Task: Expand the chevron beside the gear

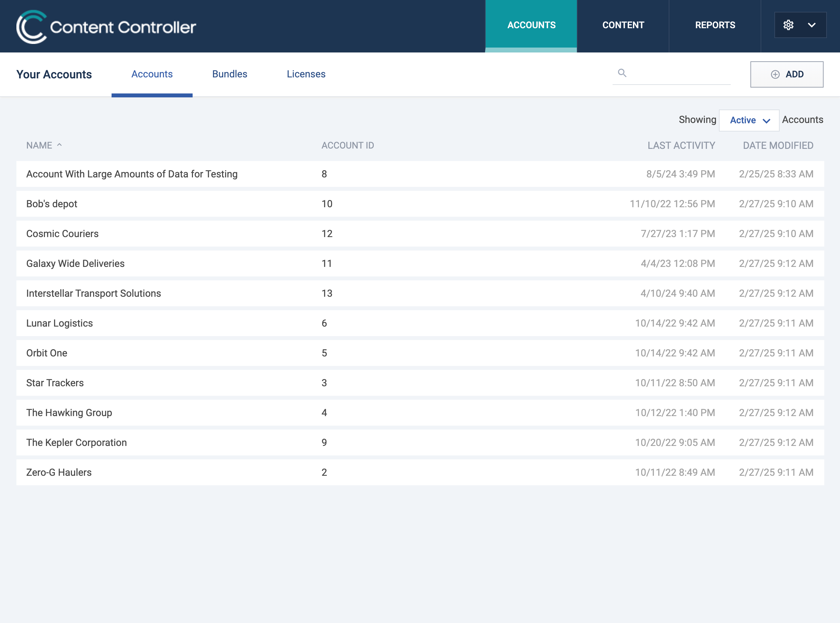Action: tap(812, 25)
